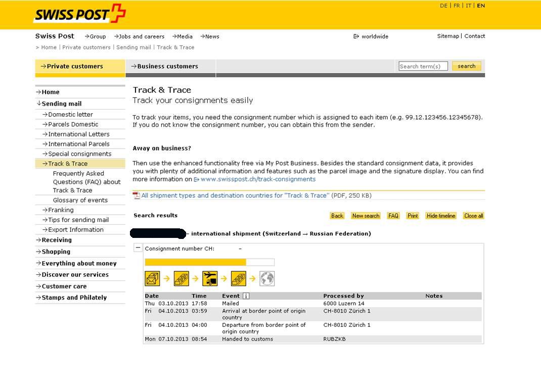The width and height of the screenshot is (541, 392).
Task: Click the PDF icon for shipment types
Action: 136,195
